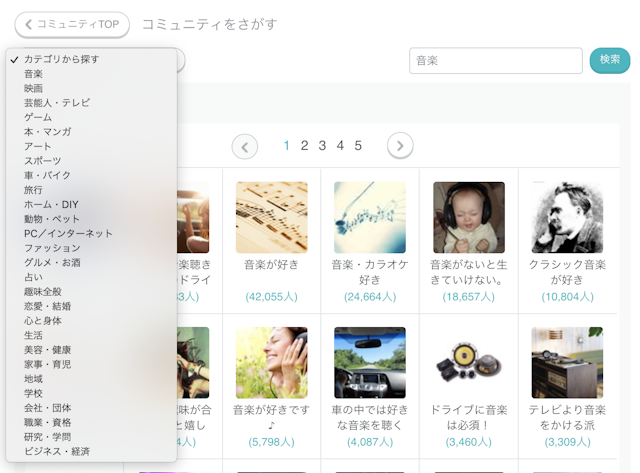
Task: Click member count (42,055人)
Action: (x=271, y=297)
